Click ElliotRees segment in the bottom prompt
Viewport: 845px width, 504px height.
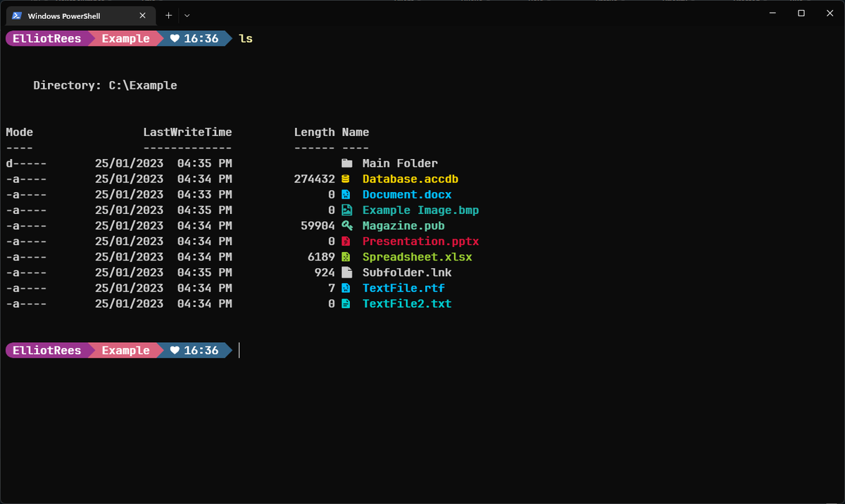tap(46, 350)
